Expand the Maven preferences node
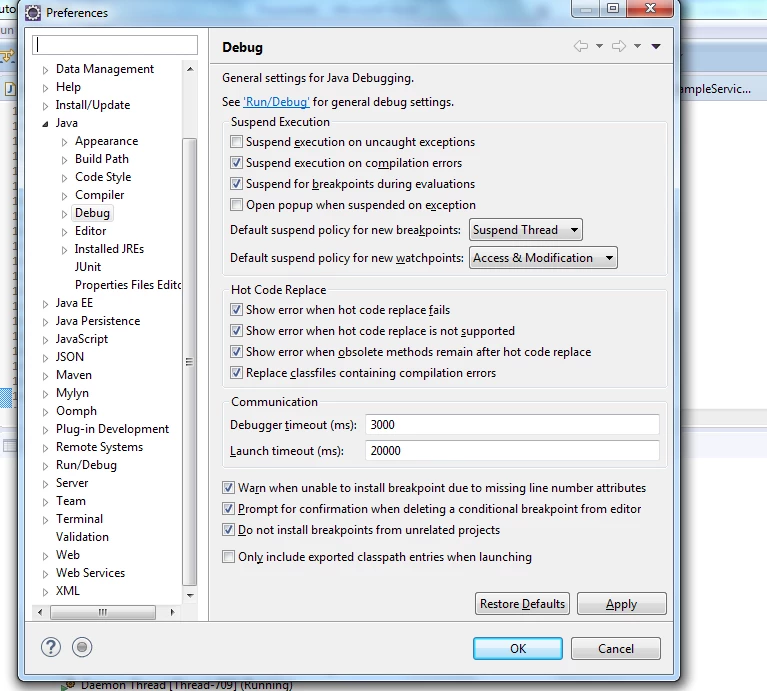The height and width of the screenshot is (691, 767). pos(45,376)
